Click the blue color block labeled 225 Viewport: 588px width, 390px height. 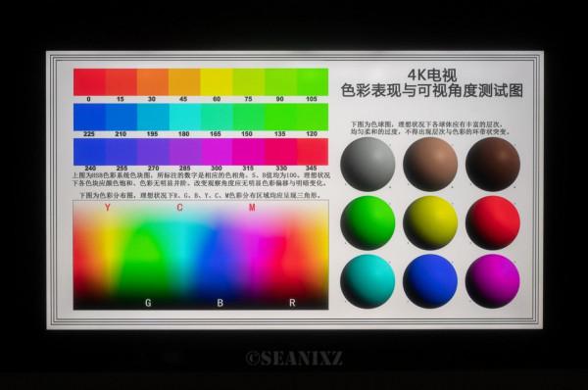pos(89,117)
